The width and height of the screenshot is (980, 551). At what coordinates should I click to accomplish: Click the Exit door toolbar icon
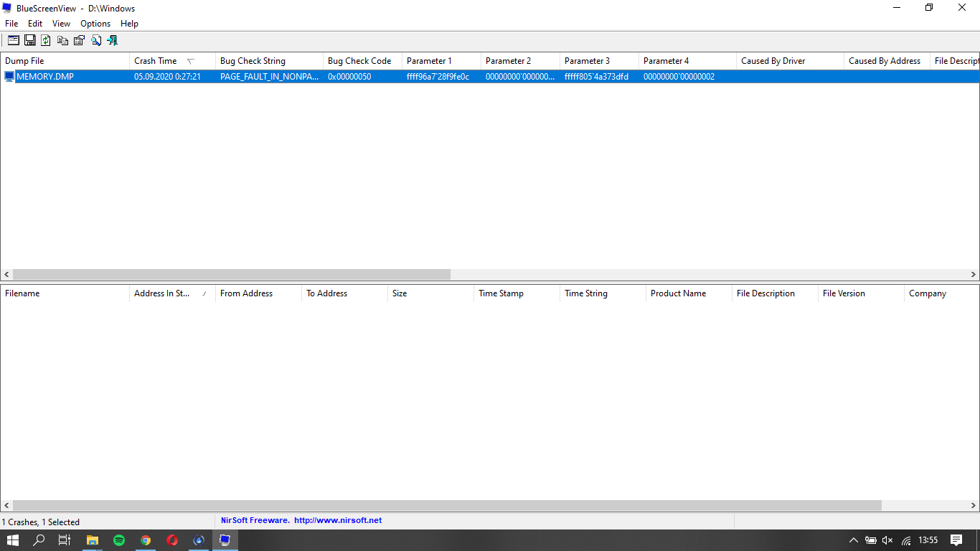coord(113,40)
